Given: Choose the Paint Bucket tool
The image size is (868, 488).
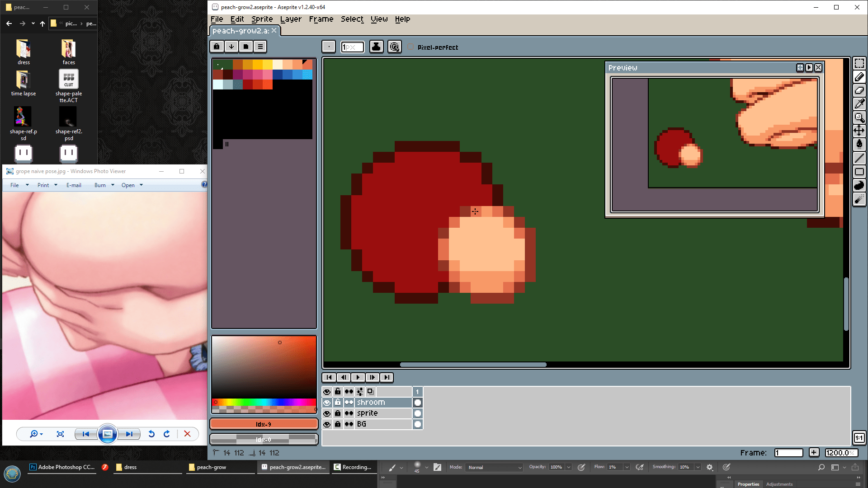Looking at the screenshot, I should pyautogui.click(x=859, y=144).
